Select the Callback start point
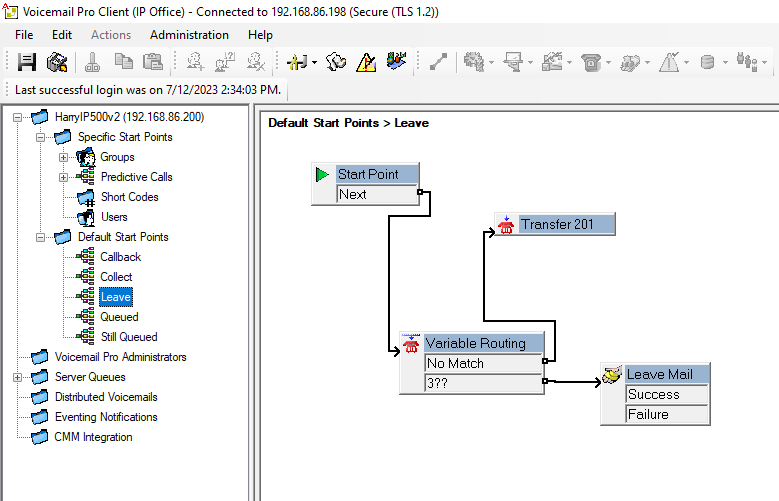 (121, 257)
